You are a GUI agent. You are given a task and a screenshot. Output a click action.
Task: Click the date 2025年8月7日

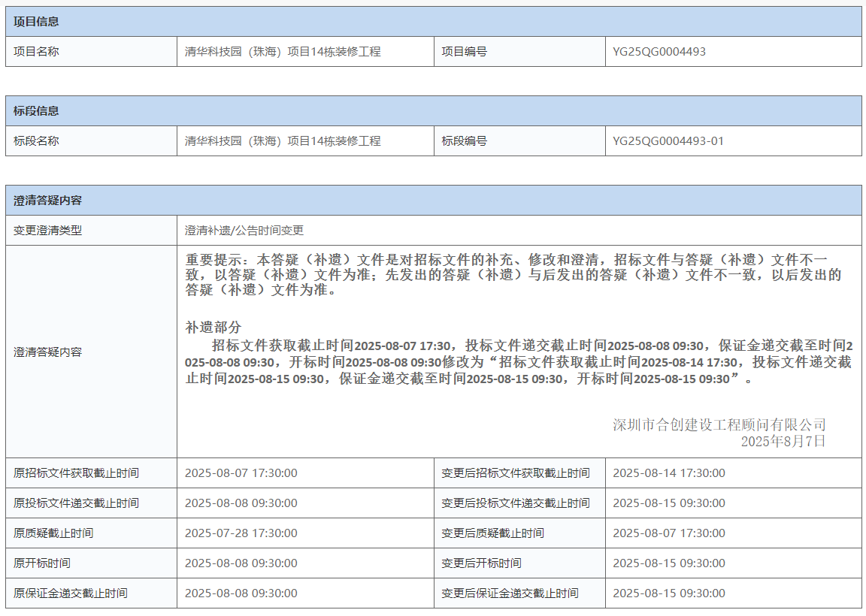783,441
